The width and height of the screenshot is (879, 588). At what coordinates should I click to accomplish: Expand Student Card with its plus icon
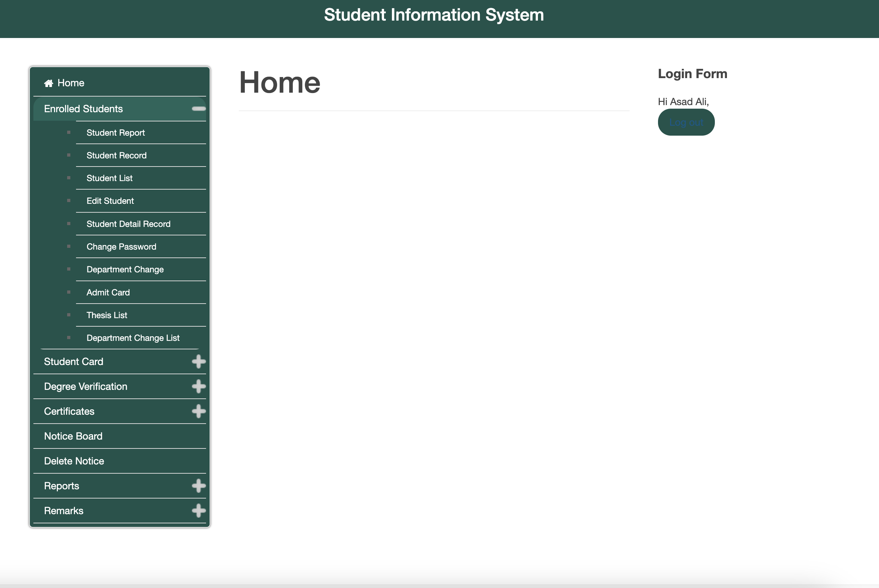pyautogui.click(x=199, y=361)
